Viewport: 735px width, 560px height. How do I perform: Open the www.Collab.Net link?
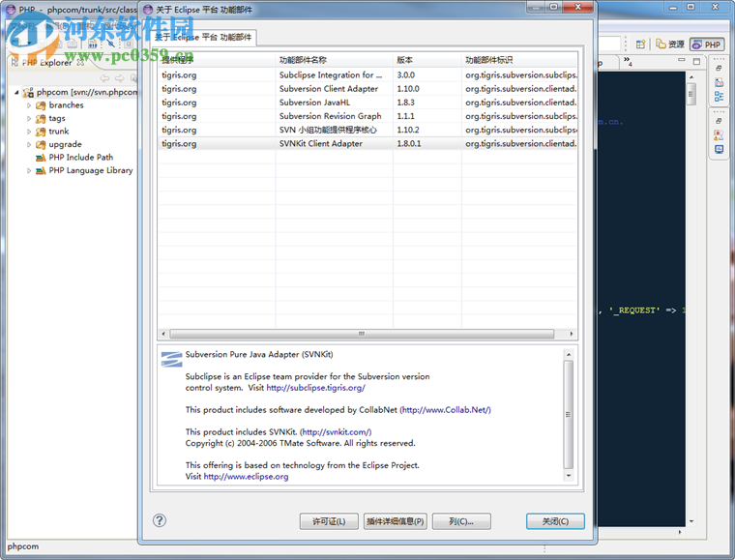(x=445, y=409)
